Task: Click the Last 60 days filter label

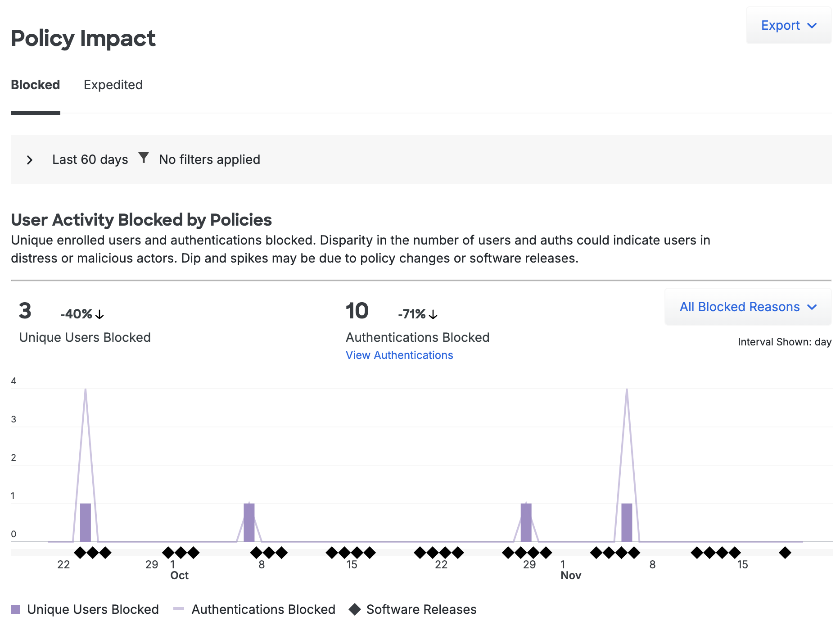Action: tap(90, 159)
